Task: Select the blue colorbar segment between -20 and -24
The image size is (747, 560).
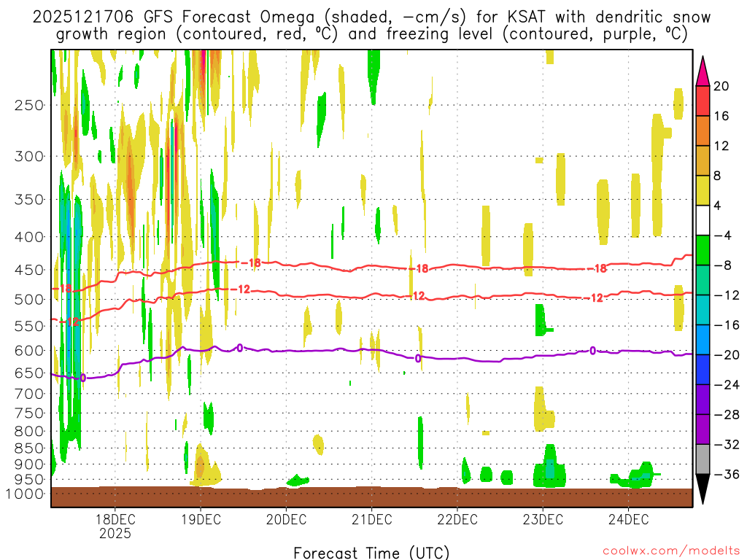Action: tap(703, 370)
